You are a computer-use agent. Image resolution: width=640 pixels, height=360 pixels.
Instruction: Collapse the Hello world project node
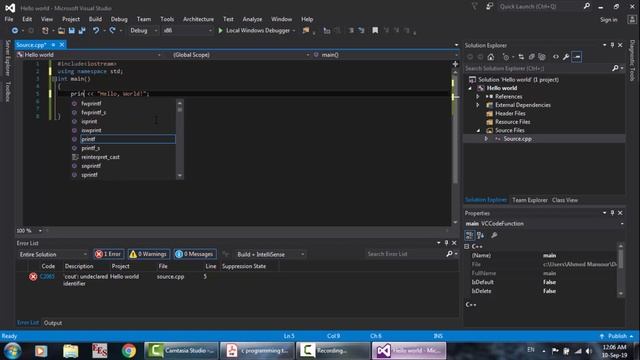[x=470, y=88]
